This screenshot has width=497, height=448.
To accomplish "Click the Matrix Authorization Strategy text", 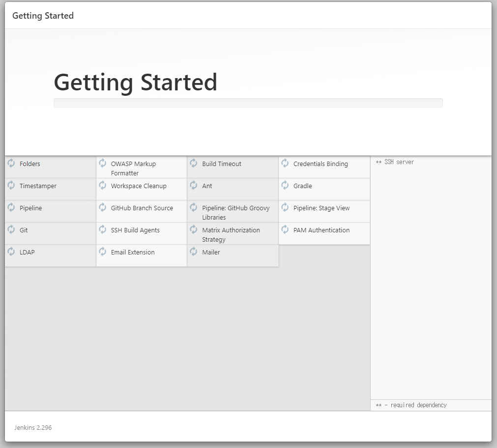I will point(231,235).
